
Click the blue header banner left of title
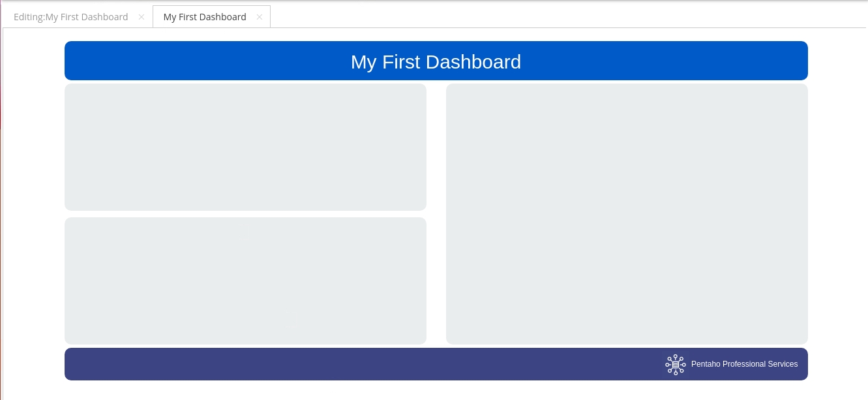coord(196,61)
